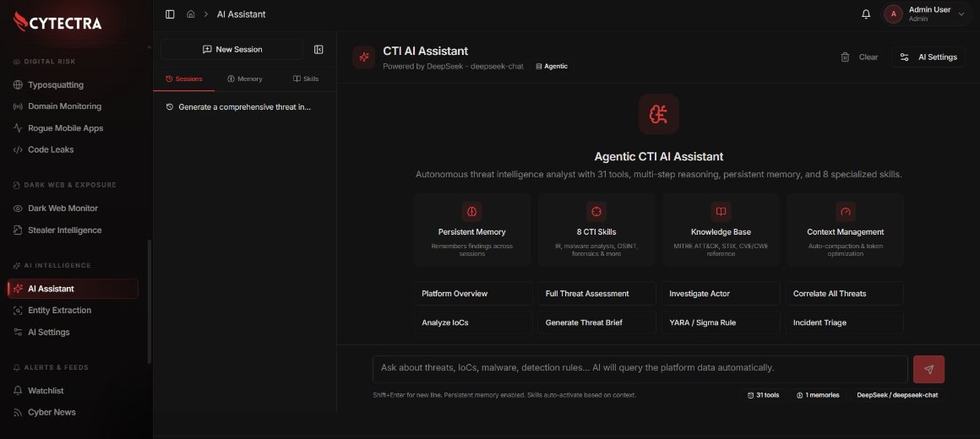Open AI Settings button in chat header
980x439 pixels.
[x=928, y=57]
